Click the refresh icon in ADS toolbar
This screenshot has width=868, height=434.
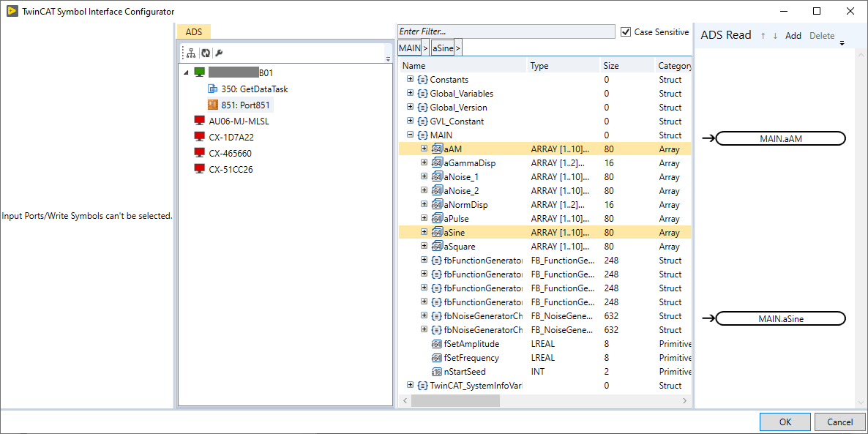206,53
